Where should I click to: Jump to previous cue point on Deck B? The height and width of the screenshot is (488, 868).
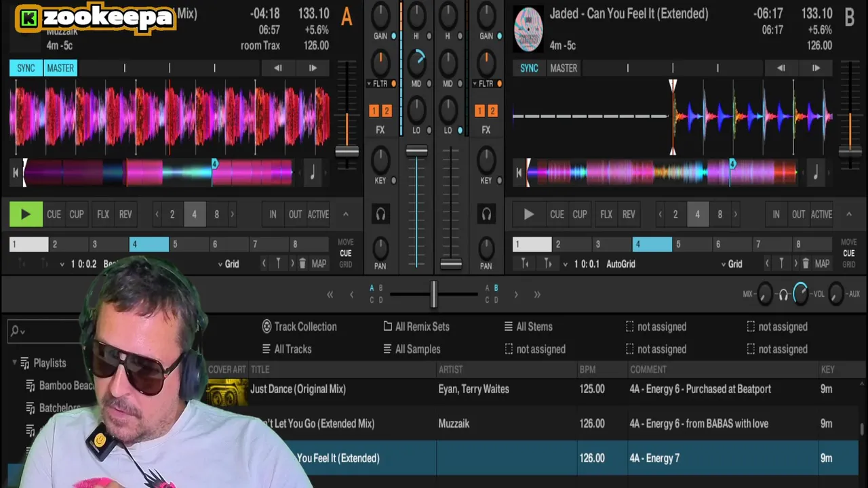coord(525,264)
